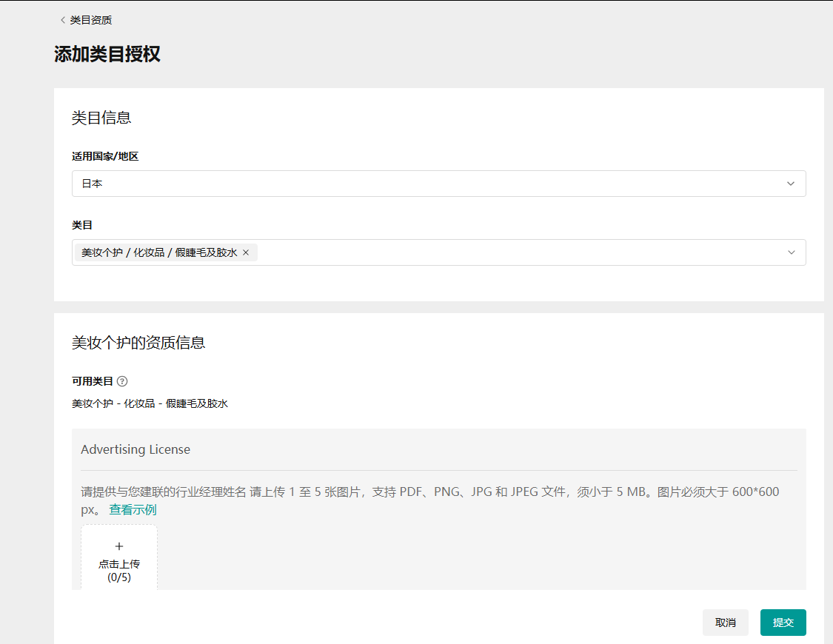Click the plus icon in the upload box
Screen dimensions: 833x644
pos(119,546)
